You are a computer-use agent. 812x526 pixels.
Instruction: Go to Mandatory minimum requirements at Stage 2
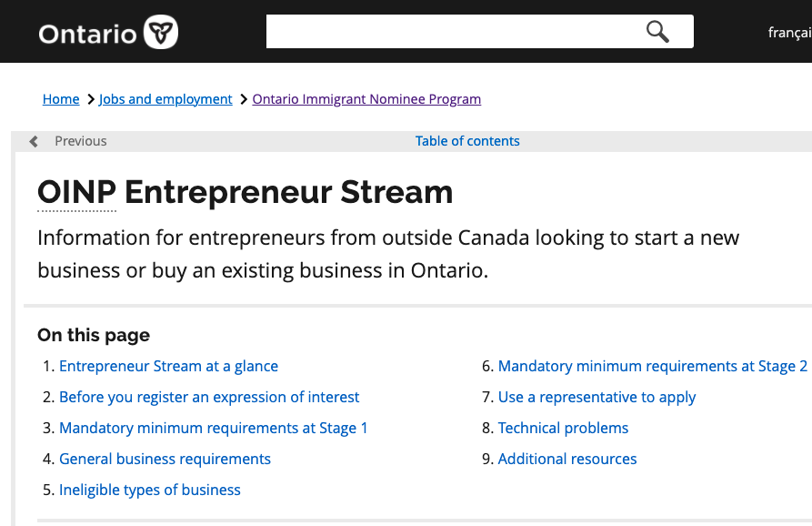coord(653,366)
